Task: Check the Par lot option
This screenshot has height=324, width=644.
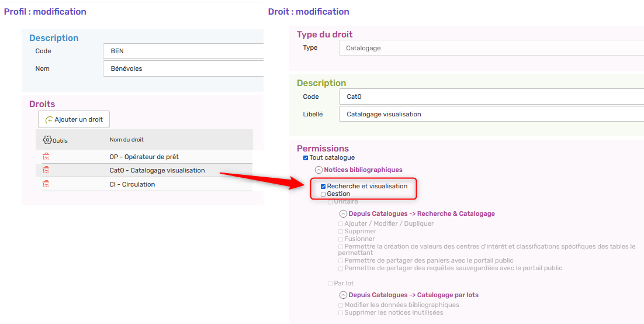Action: click(330, 284)
